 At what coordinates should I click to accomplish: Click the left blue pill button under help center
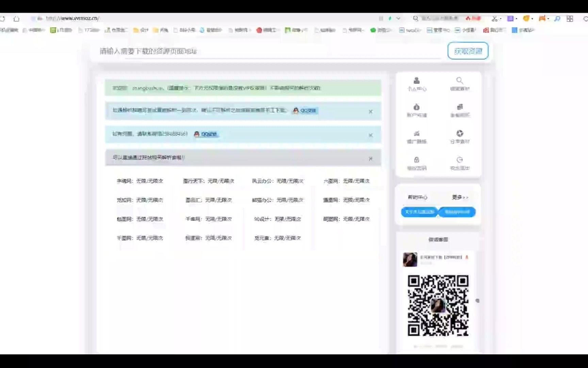pos(420,212)
